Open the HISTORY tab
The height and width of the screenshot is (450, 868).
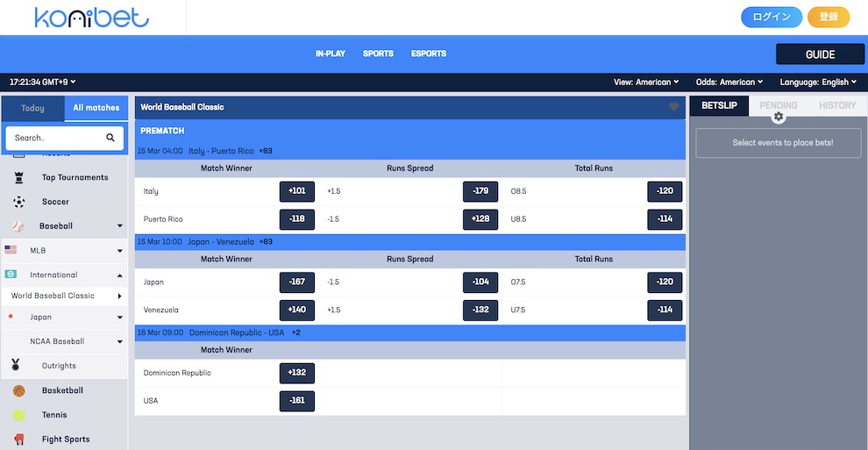click(837, 105)
